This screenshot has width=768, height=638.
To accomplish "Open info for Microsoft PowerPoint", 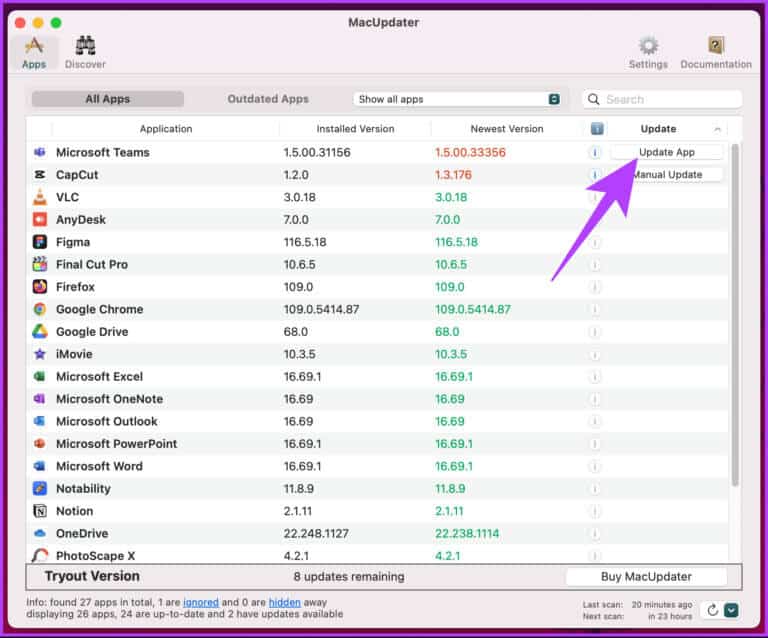I will pyautogui.click(x=595, y=444).
